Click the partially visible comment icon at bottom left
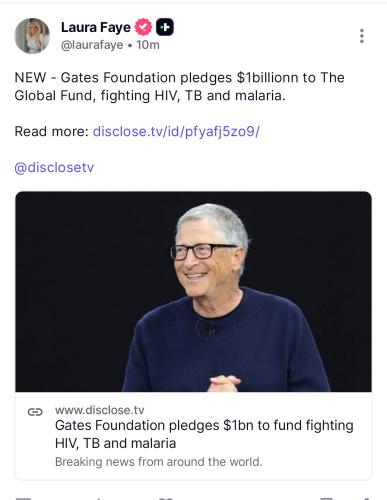This screenshot has width=387, height=500. [x=23, y=498]
